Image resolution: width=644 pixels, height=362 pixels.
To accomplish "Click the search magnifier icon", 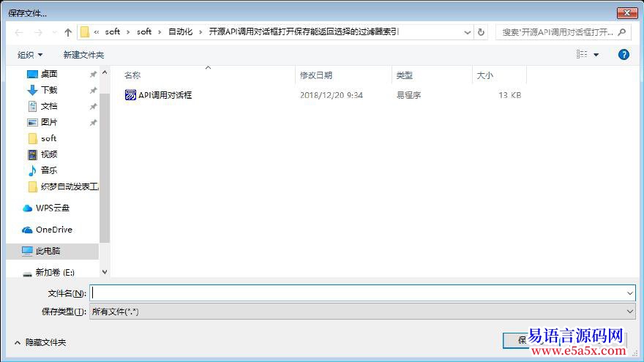I will [x=622, y=32].
